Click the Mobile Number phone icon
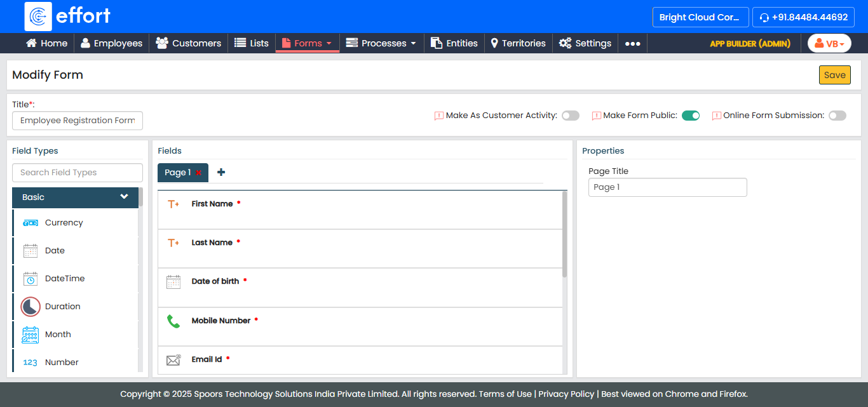Image resolution: width=868 pixels, height=407 pixels. point(173,321)
